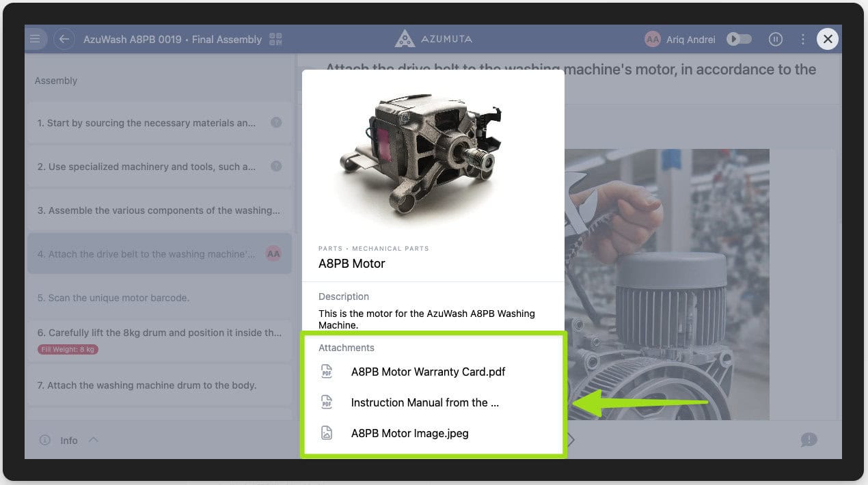The image size is (868, 485).
Task: Click the Info circle icon
Action: [45, 441]
